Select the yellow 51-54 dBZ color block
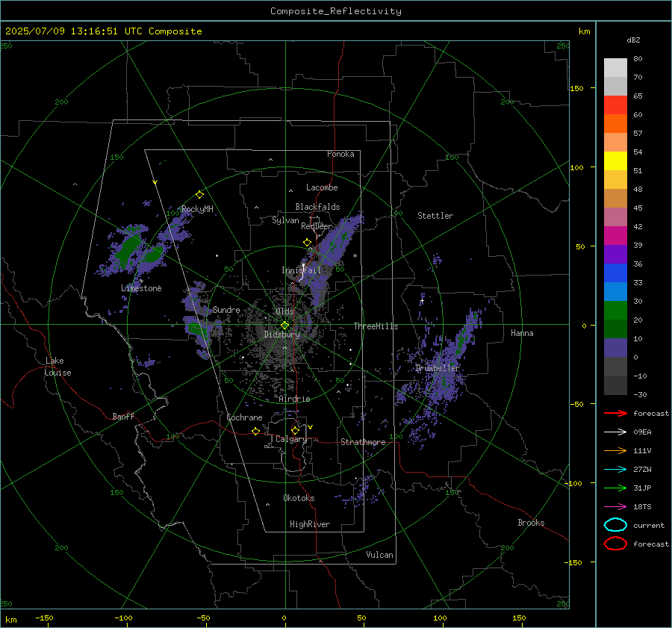 coord(615,161)
